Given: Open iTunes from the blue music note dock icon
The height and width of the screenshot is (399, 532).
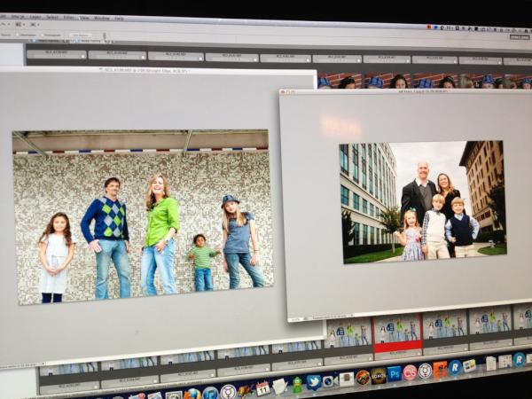Looking at the screenshot, I should pos(210,393).
